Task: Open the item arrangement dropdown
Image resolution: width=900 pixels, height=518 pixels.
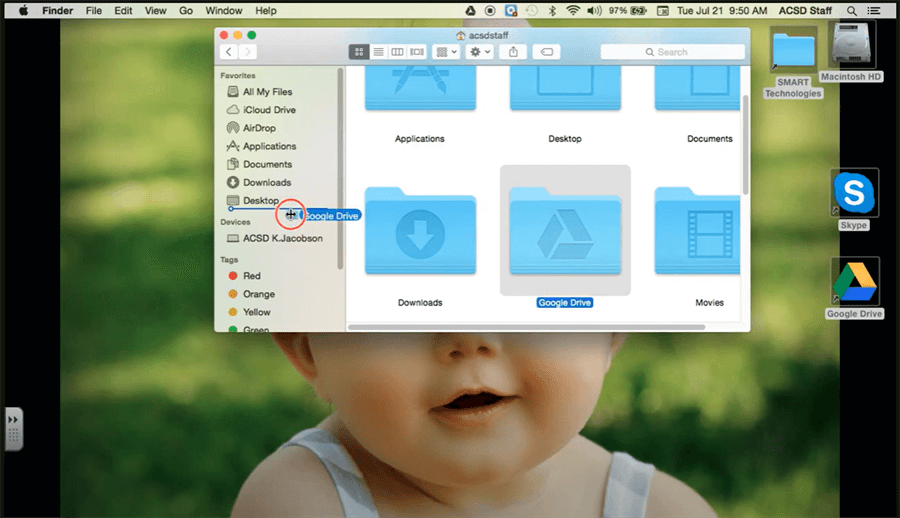Action: (446, 51)
